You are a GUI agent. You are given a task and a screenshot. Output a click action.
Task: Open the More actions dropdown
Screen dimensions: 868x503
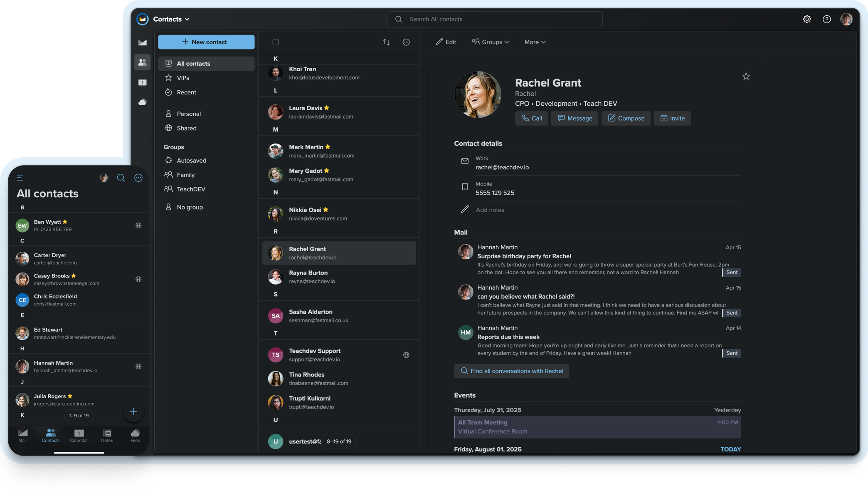tap(535, 42)
